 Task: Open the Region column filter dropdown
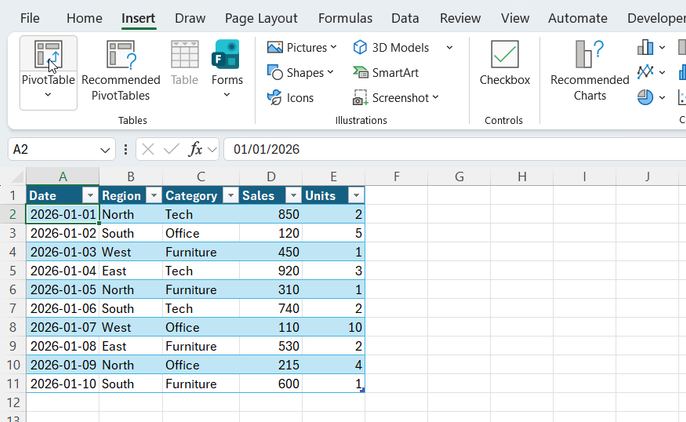tap(154, 195)
